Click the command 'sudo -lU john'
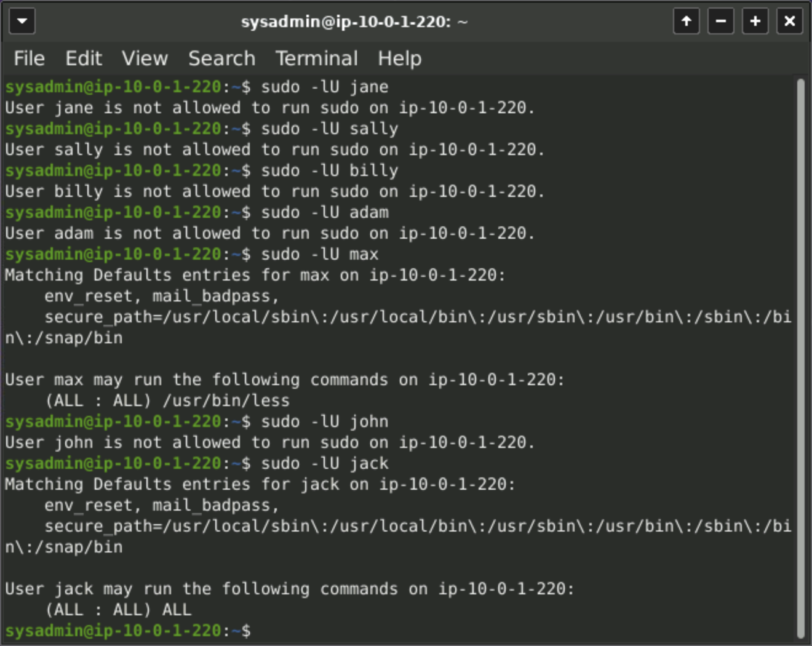This screenshot has width=812, height=646. pyautogui.click(x=325, y=421)
